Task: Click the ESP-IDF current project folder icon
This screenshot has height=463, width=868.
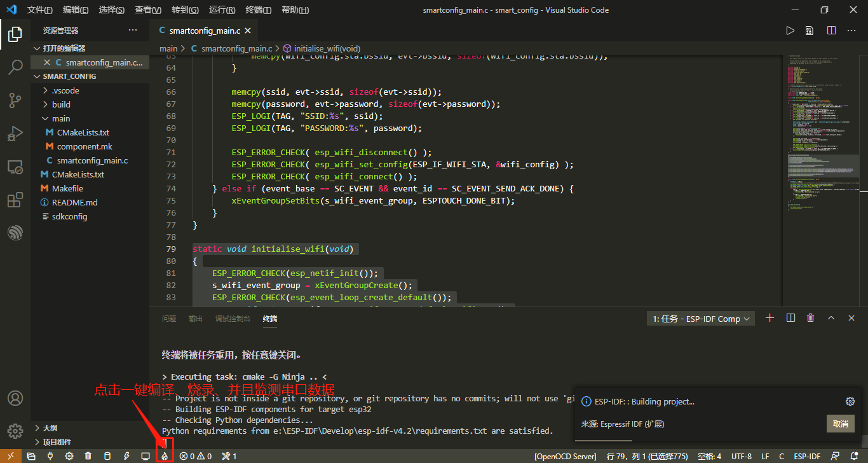Action: 31,456
